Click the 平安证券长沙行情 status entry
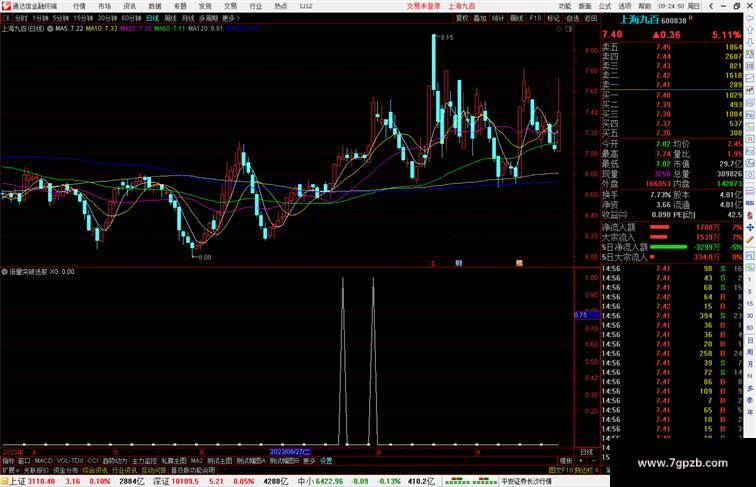Screen dimensions: 756x487 coord(526,481)
